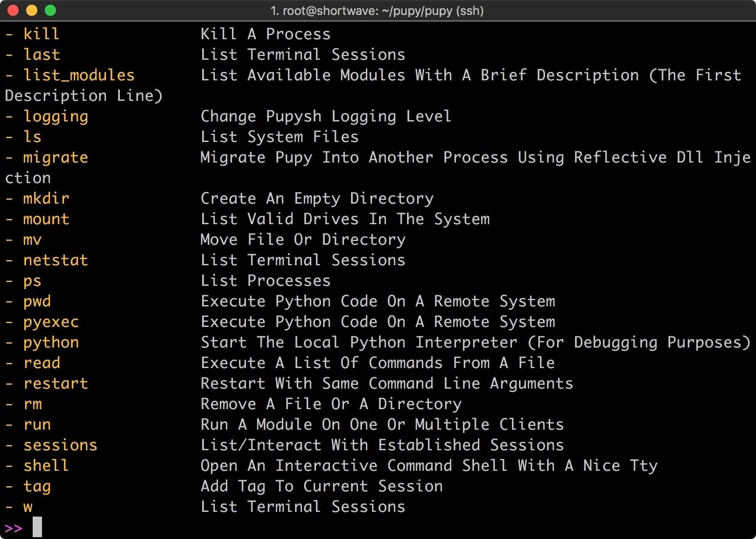Image resolution: width=756 pixels, height=539 pixels.
Task: Click the 'Run A Module On One Or Multiple Clients' text
Action: [x=382, y=425]
